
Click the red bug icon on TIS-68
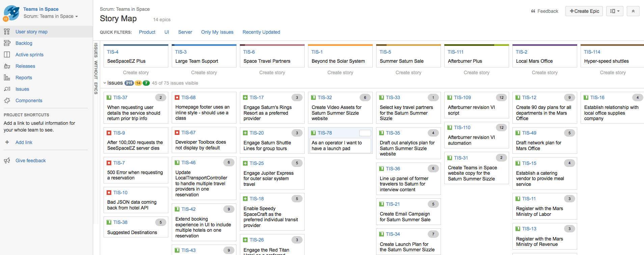[x=177, y=97]
